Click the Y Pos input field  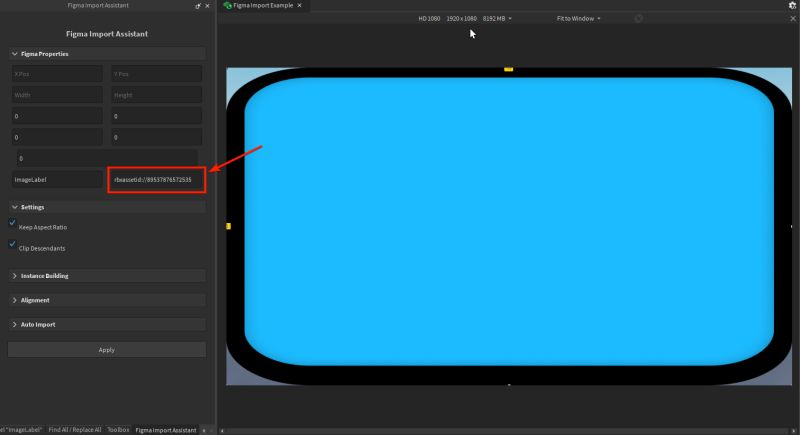tap(157, 74)
